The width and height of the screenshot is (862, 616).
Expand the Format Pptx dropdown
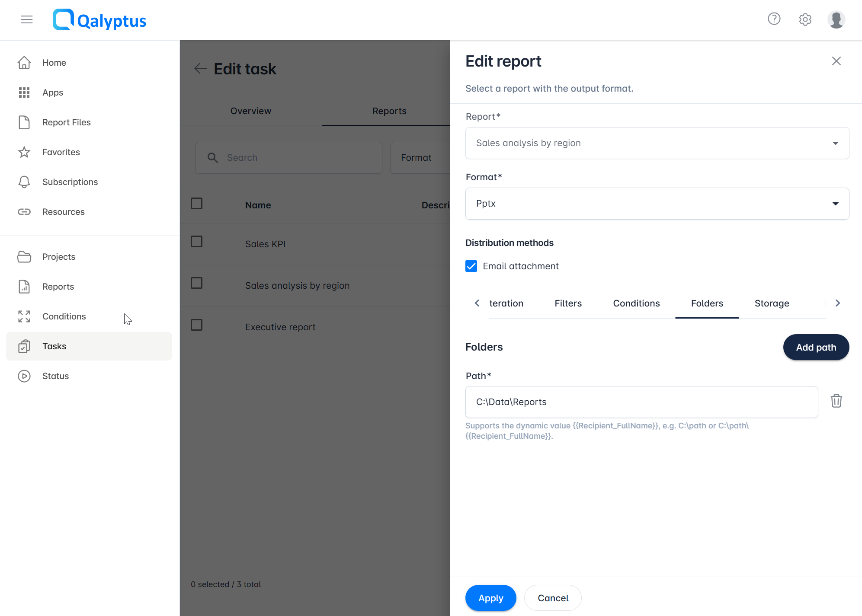click(657, 204)
